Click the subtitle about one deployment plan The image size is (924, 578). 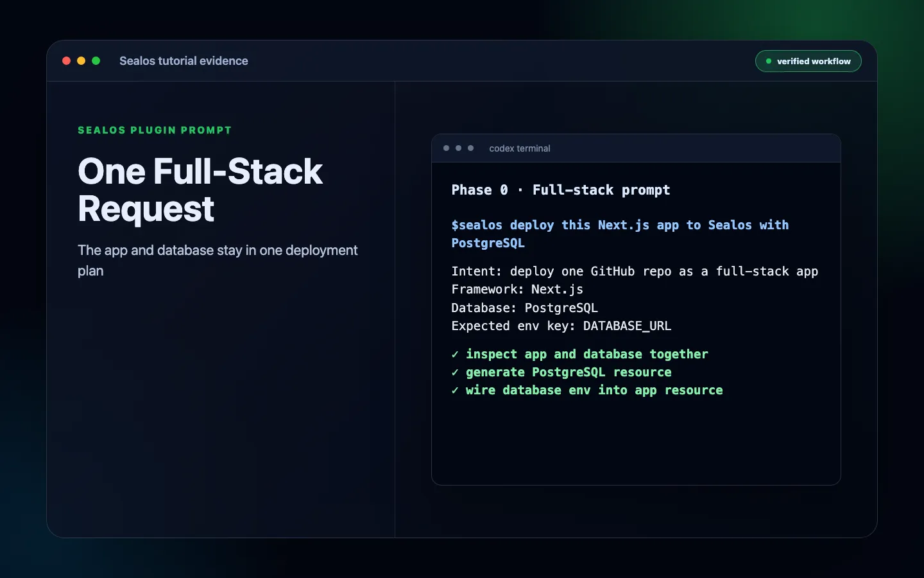(218, 260)
